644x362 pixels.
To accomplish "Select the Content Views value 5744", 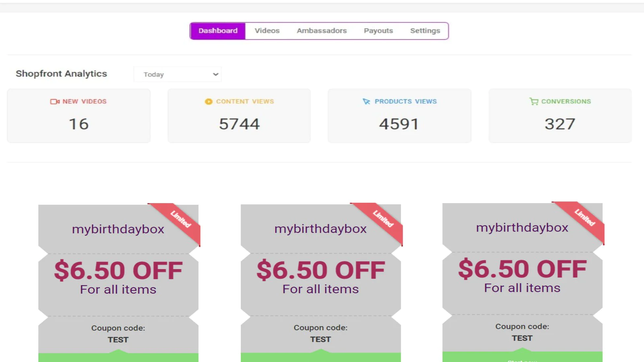I will tap(239, 124).
